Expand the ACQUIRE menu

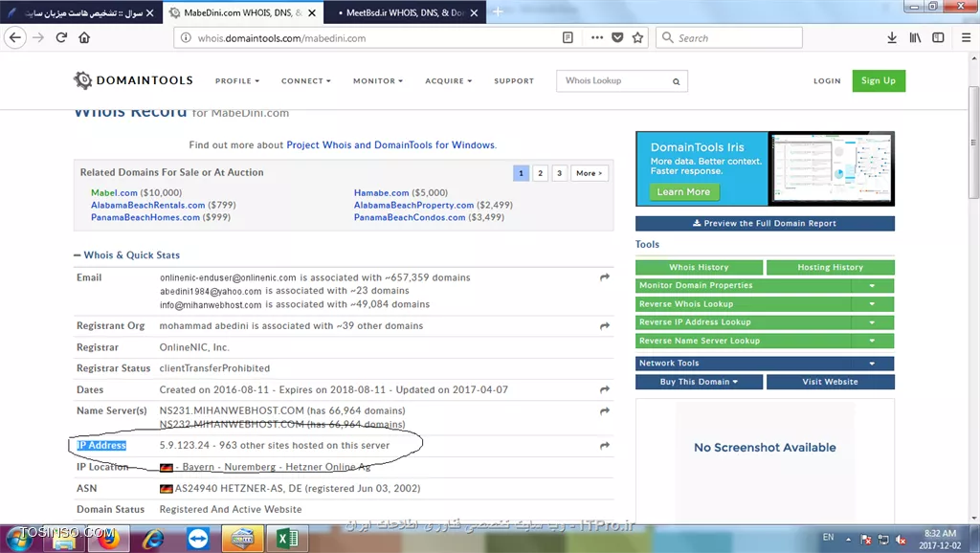pyautogui.click(x=448, y=81)
